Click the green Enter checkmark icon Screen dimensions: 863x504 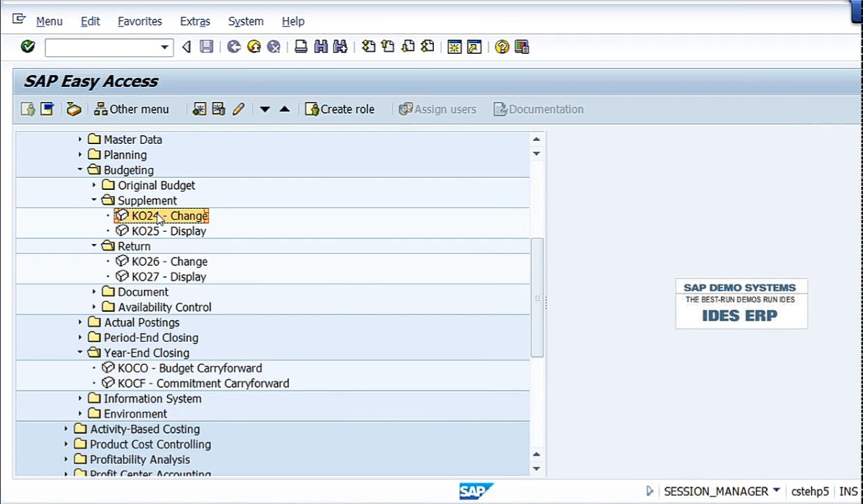pyautogui.click(x=27, y=47)
